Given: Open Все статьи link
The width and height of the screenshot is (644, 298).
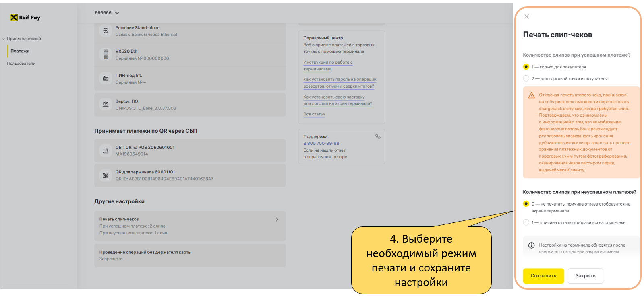Looking at the screenshot, I should pos(314,114).
